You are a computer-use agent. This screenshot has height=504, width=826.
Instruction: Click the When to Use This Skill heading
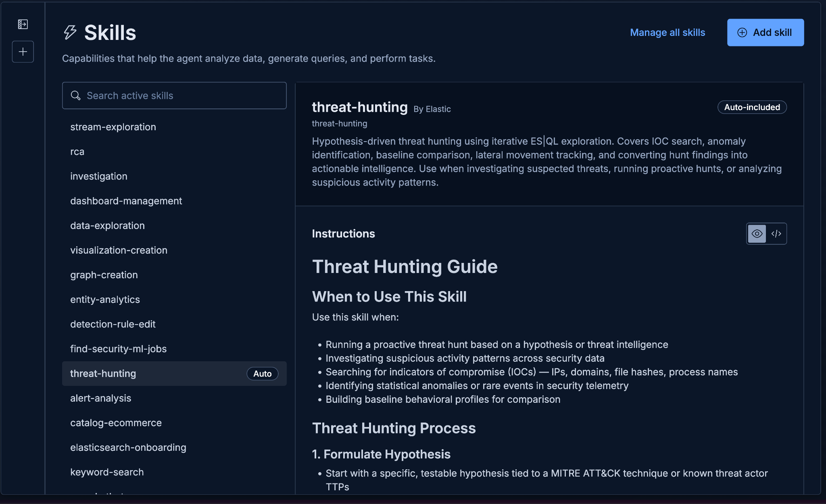(x=389, y=296)
